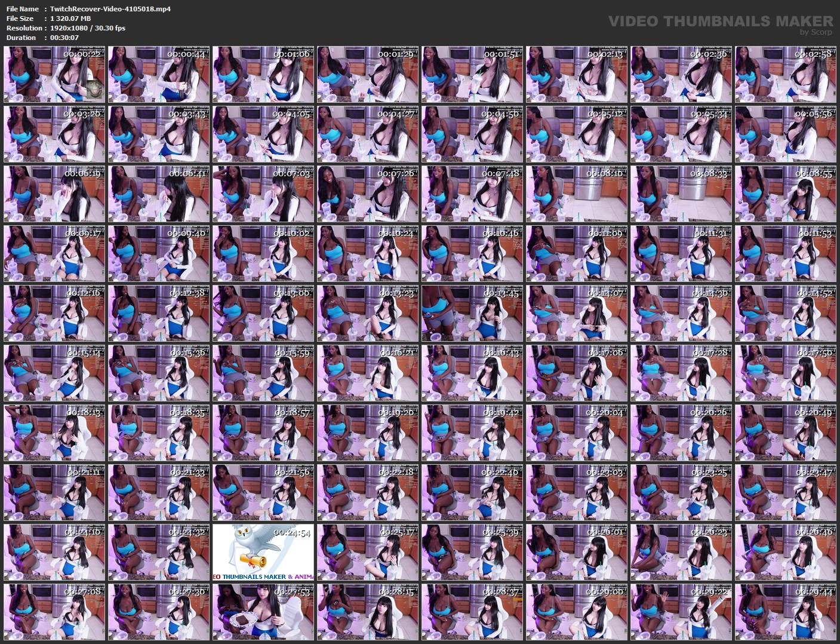The width and height of the screenshot is (840, 644).
Task: Click the owl logo thumbnail at 00:24:54
Action: pos(263,552)
